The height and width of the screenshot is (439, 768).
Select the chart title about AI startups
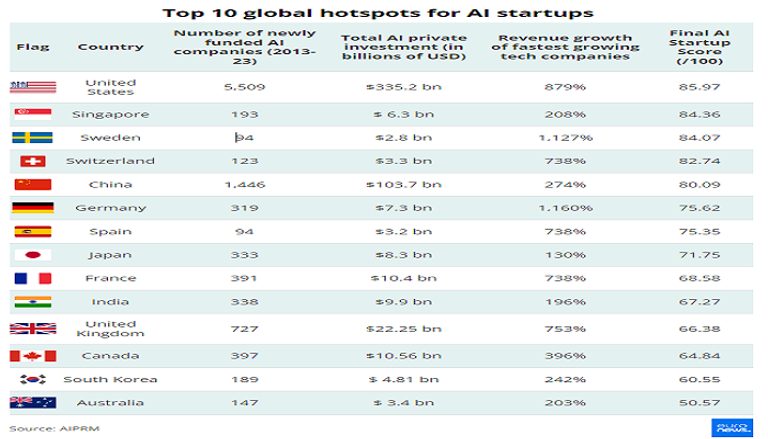(384, 13)
